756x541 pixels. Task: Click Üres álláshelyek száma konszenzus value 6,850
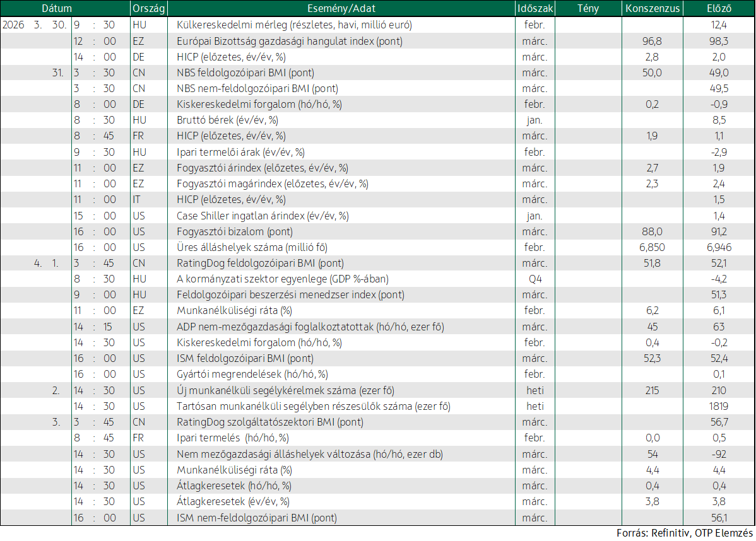tap(652, 248)
